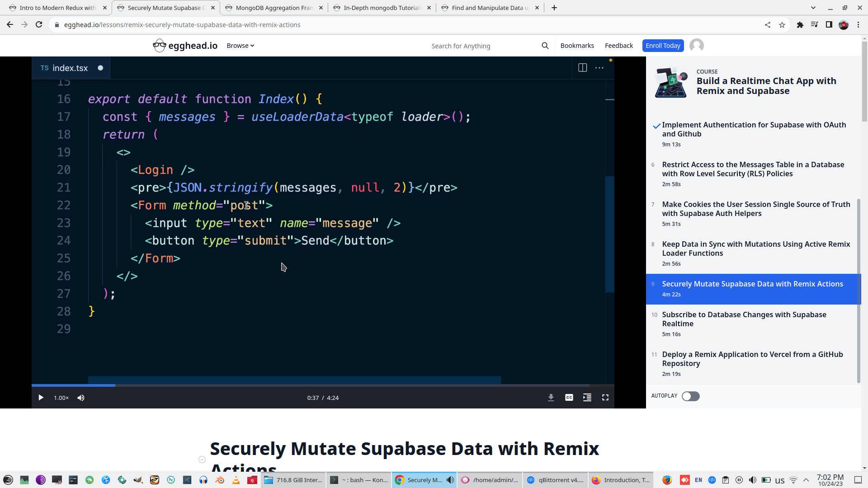Click the egghead.io logo
The image size is (868, 488).
point(185,46)
